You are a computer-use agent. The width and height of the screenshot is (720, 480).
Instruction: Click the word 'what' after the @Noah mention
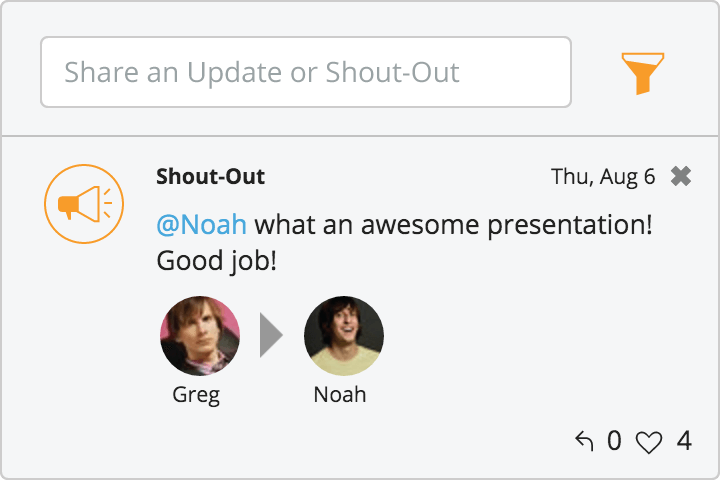coord(298,224)
